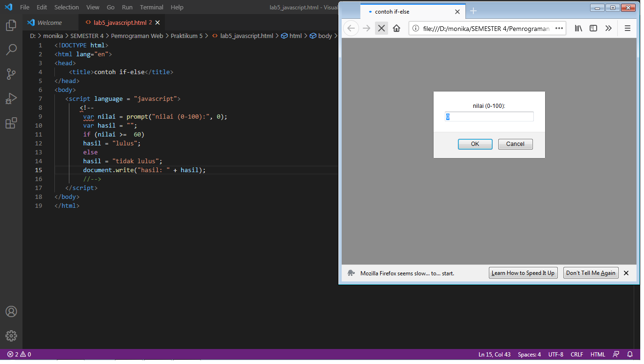This screenshot has width=644, height=364.
Task: Open a new Firefox tab
Action: (473, 11)
